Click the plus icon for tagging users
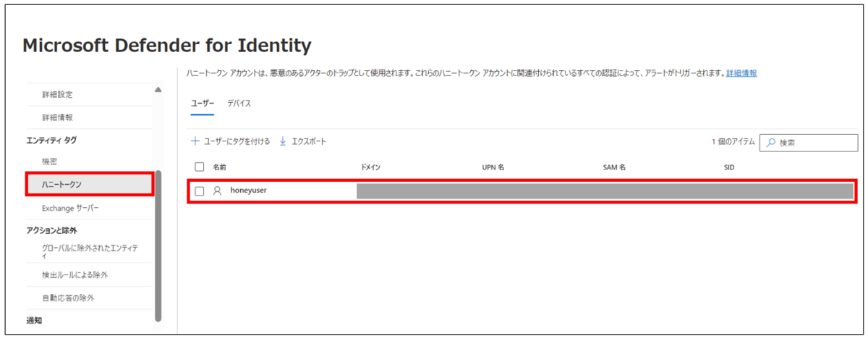 tap(195, 141)
